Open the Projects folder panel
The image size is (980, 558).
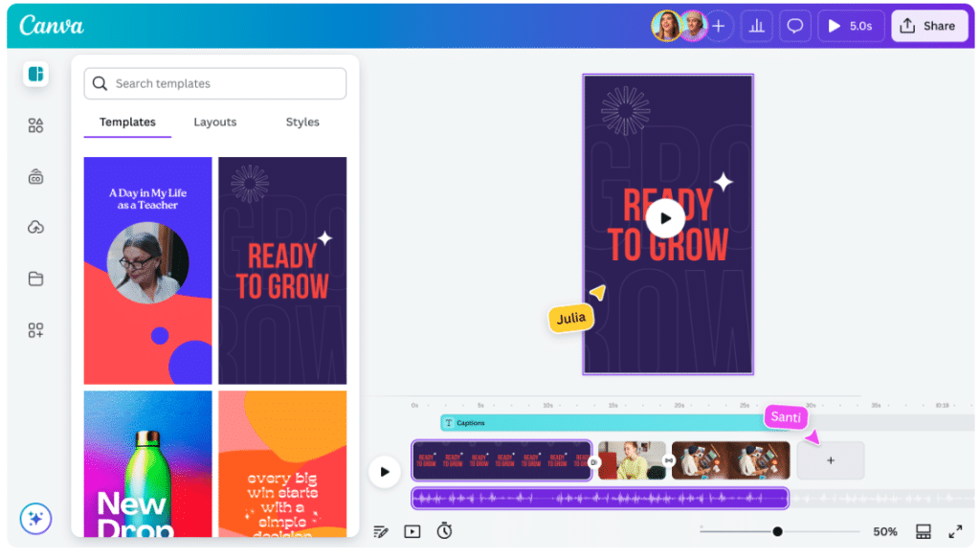click(35, 279)
